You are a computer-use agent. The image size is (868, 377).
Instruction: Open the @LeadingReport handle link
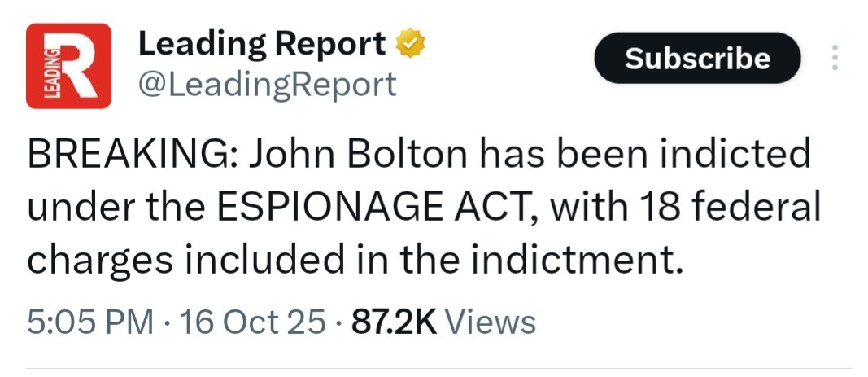point(268,84)
